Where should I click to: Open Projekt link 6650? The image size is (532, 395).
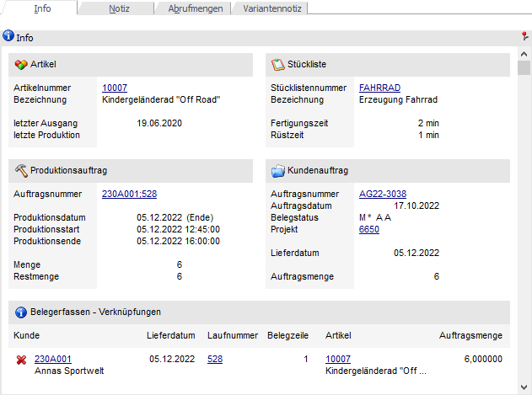368,229
